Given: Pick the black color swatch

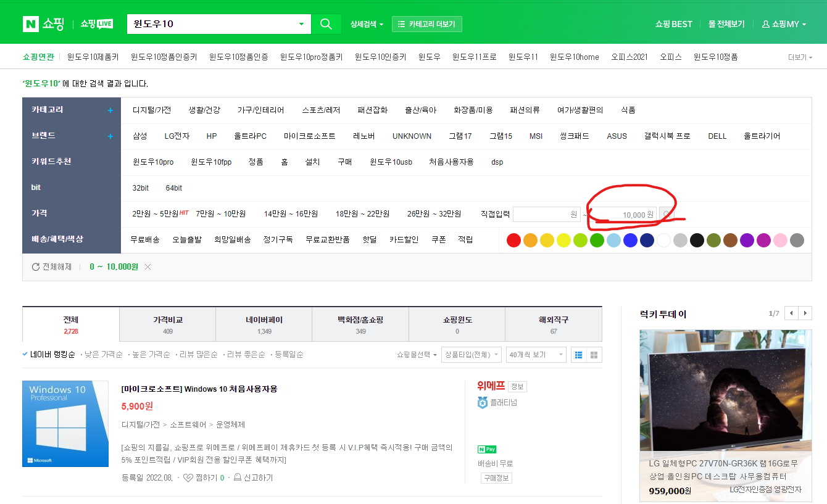Looking at the screenshot, I should (x=697, y=241).
